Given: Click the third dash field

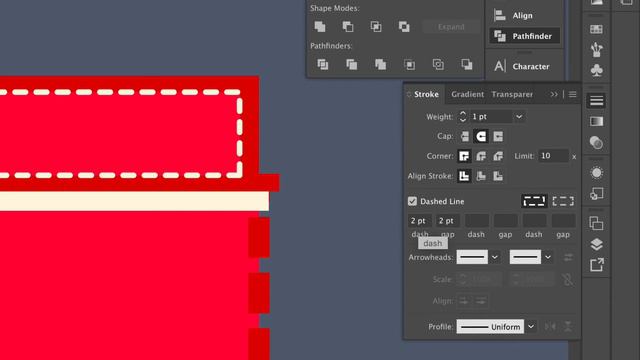Looking at the screenshot, I should (x=534, y=221).
